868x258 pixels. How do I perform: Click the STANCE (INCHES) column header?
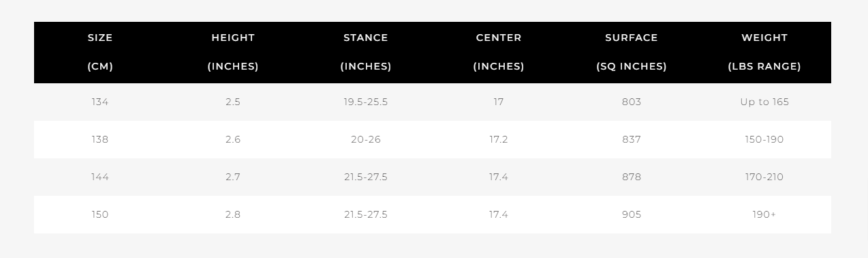366,53
